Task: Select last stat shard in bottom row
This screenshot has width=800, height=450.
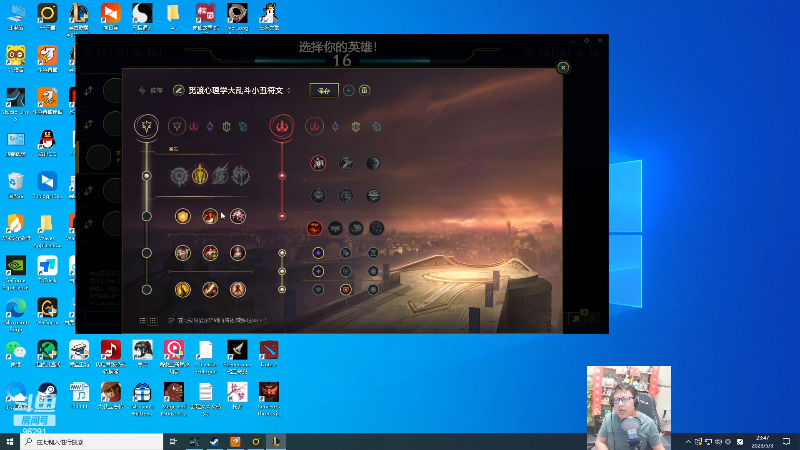Action: tap(373, 290)
